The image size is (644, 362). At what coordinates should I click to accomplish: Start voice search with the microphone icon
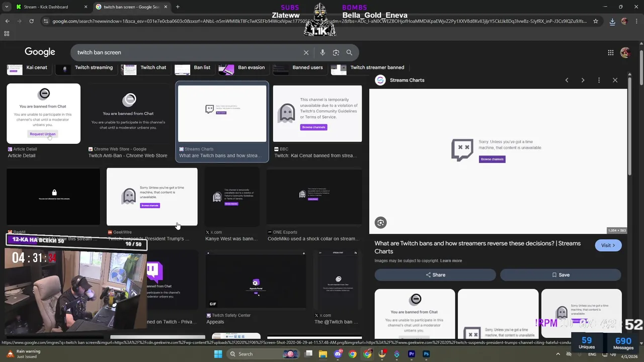[x=323, y=52]
